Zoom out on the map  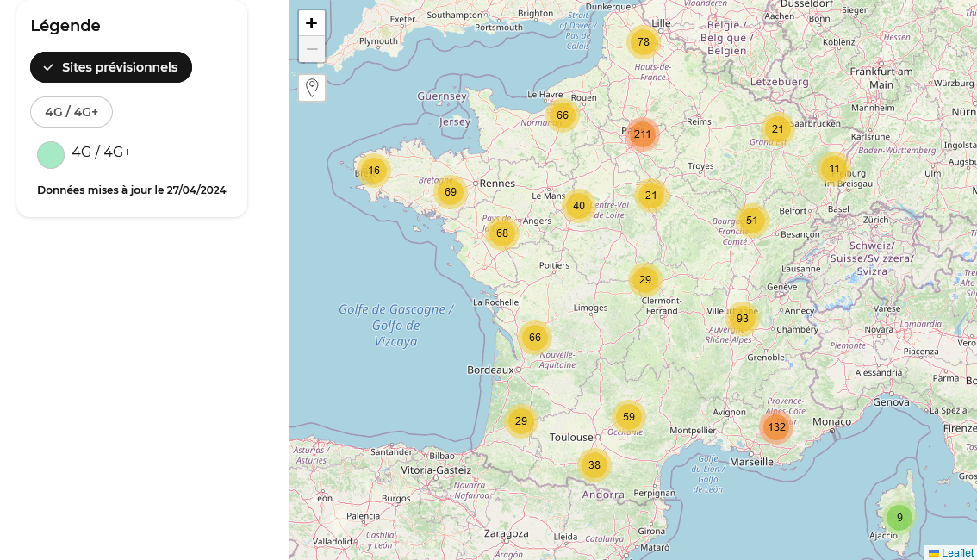click(x=312, y=50)
